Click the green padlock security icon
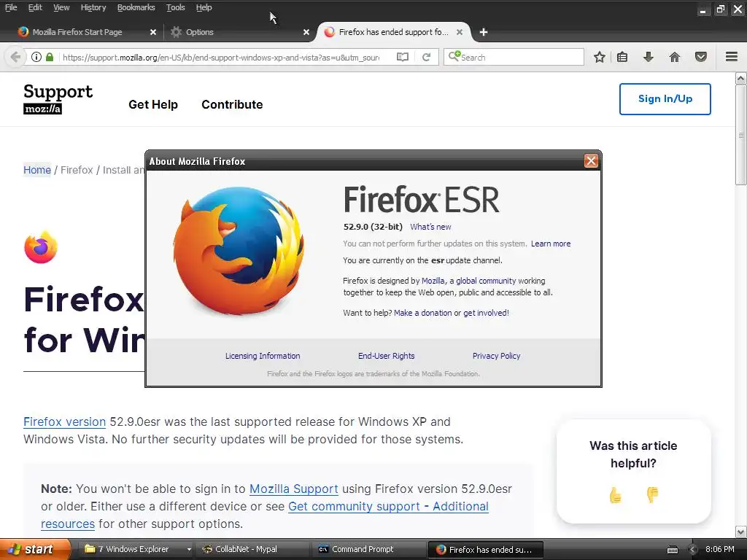This screenshot has height=560, width=747. pos(50,57)
